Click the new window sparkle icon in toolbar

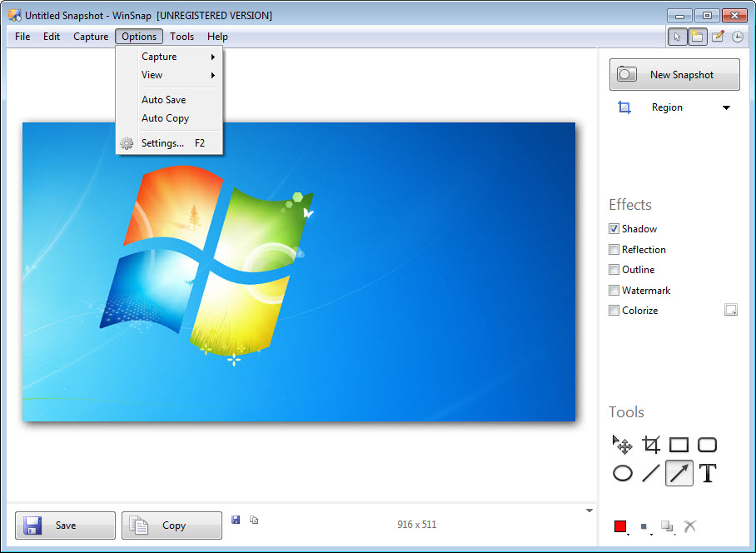tap(697, 37)
